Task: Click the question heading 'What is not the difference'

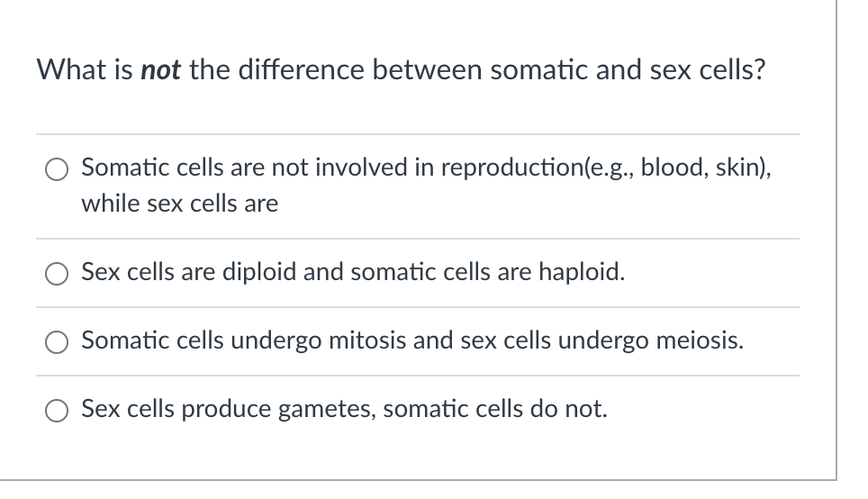Action: (x=401, y=69)
